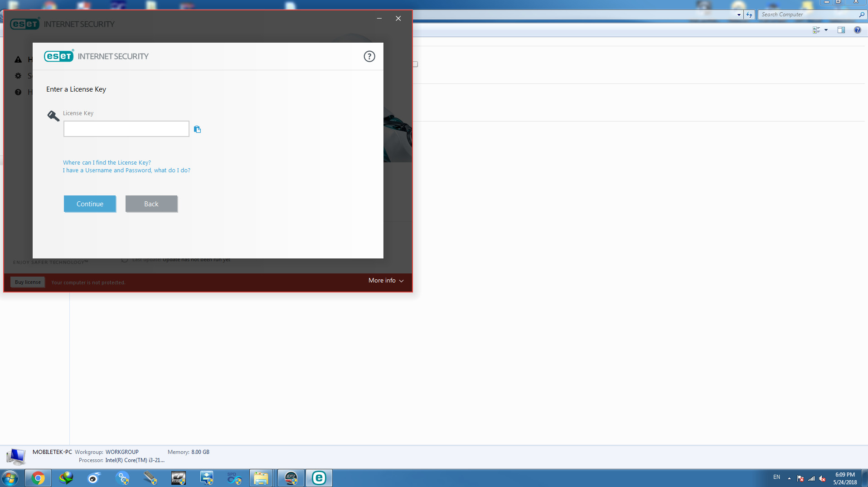Click the paste license key icon
The width and height of the screenshot is (868, 487).
coord(197,130)
